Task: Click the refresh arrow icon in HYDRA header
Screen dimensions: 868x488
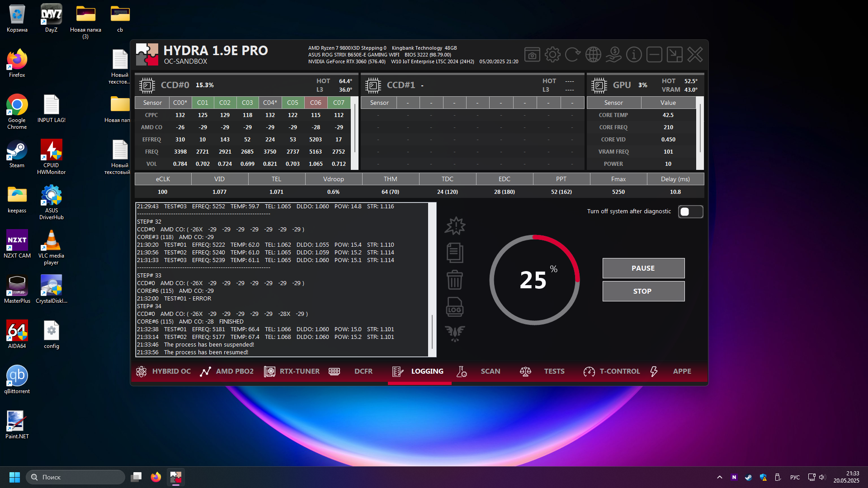Action: tap(573, 55)
